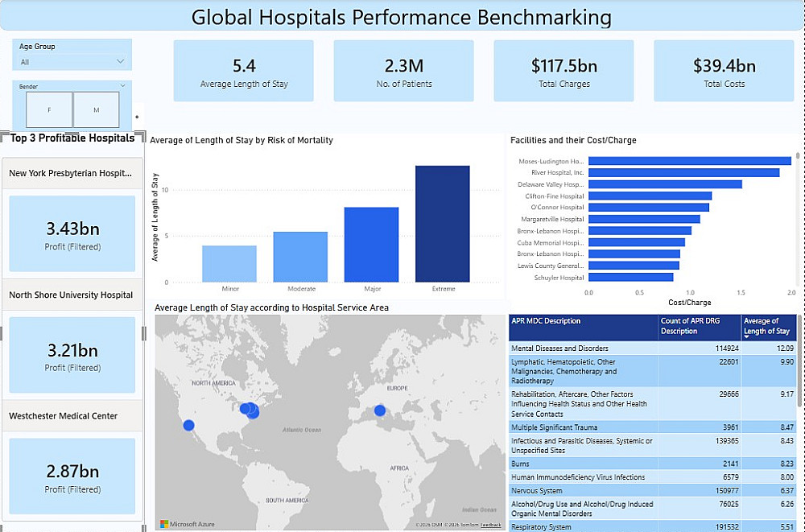Select the Lymphatic, Hematopoietic row
The image size is (805, 532).
tap(653, 371)
